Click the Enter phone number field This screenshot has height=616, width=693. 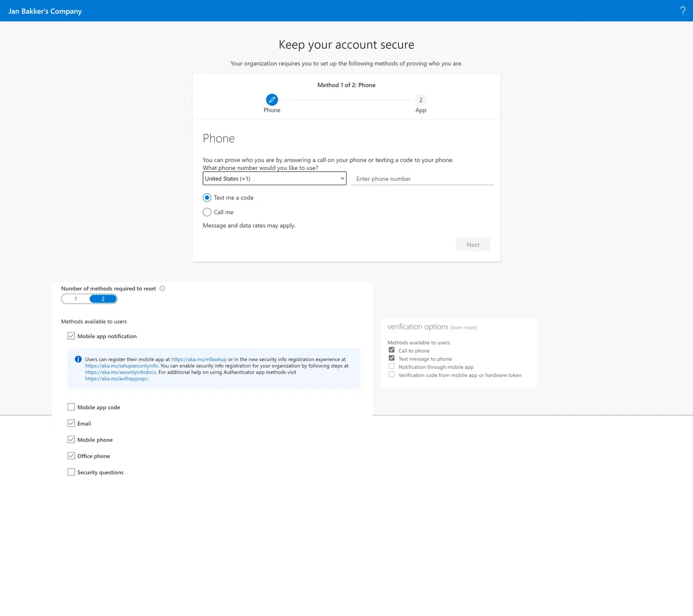tap(422, 179)
